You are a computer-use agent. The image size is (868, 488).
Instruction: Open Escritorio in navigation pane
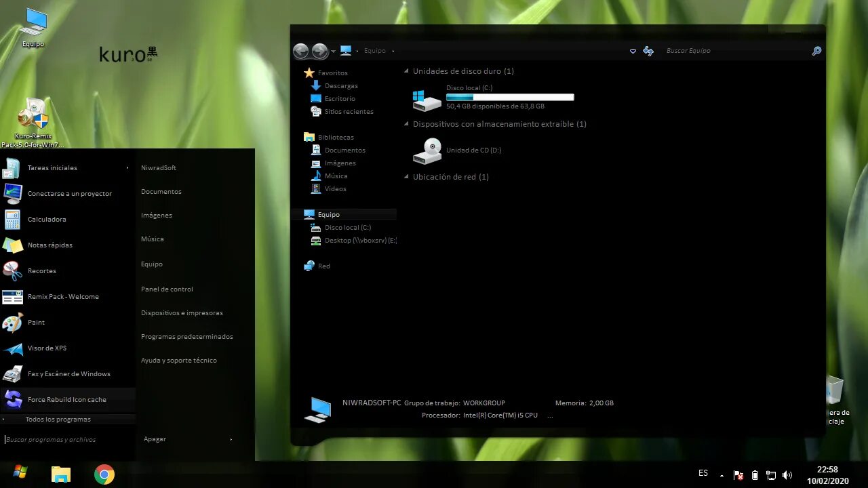pos(340,98)
